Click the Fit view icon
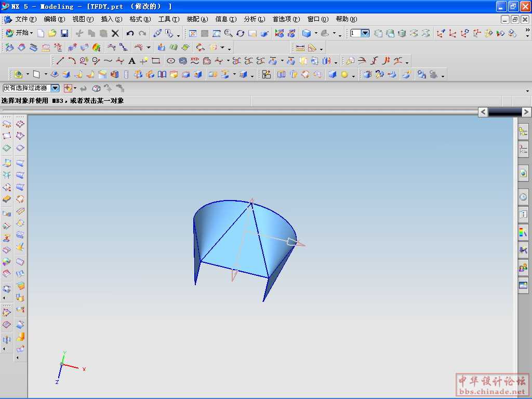The image size is (532, 399). tap(193, 33)
